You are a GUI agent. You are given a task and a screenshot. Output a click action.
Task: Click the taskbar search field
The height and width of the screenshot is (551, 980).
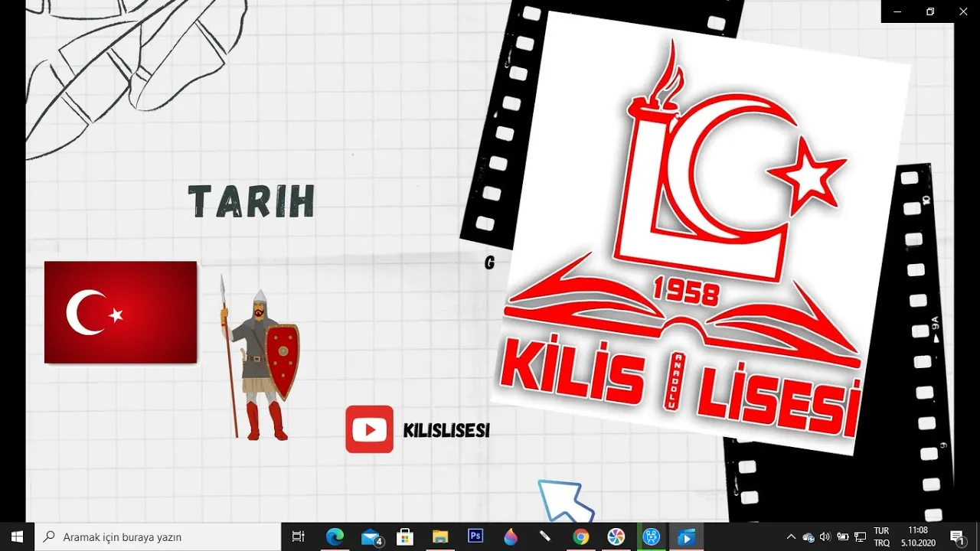coord(158,537)
